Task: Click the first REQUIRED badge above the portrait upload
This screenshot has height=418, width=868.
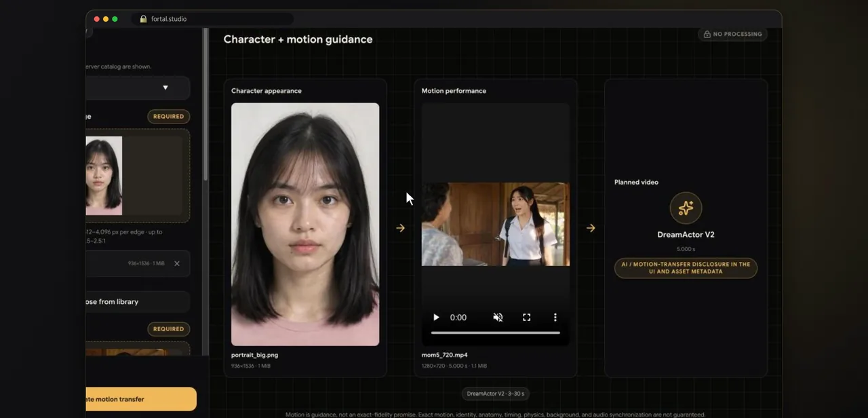Action: pyautogui.click(x=168, y=117)
